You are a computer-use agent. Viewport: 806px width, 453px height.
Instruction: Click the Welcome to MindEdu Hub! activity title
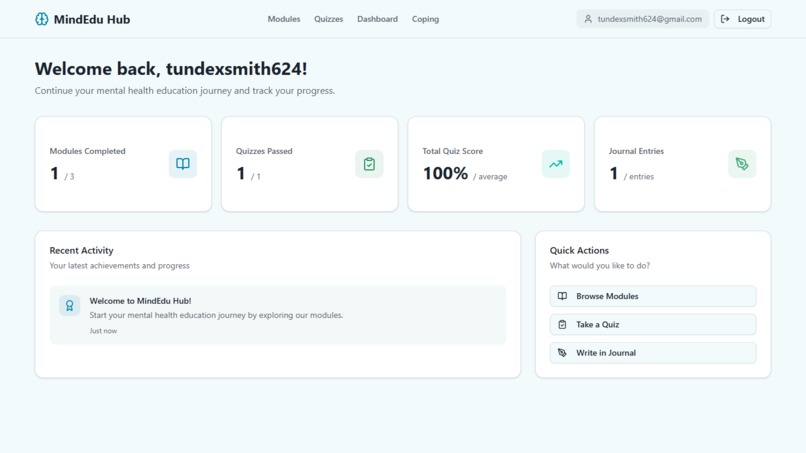point(140,301)
